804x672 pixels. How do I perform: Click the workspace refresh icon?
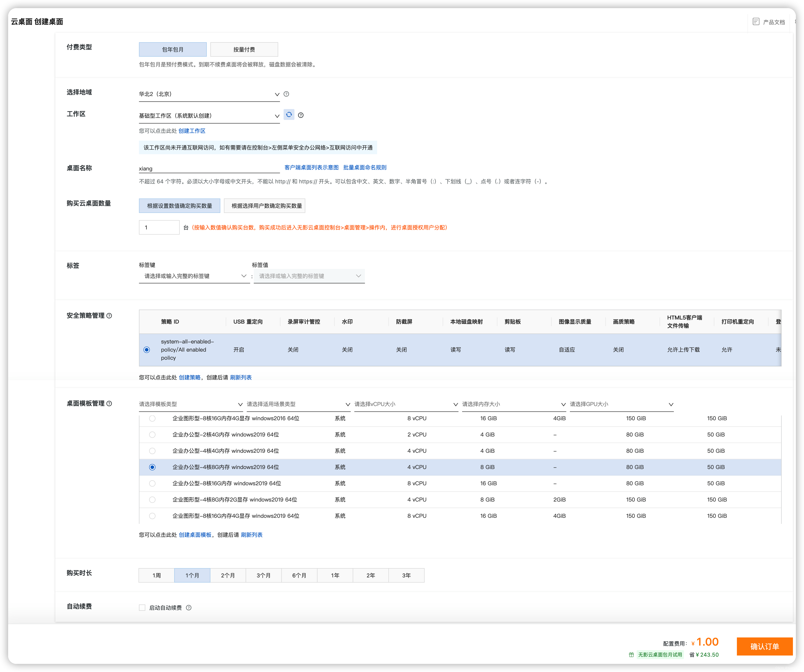coord(289,115)
